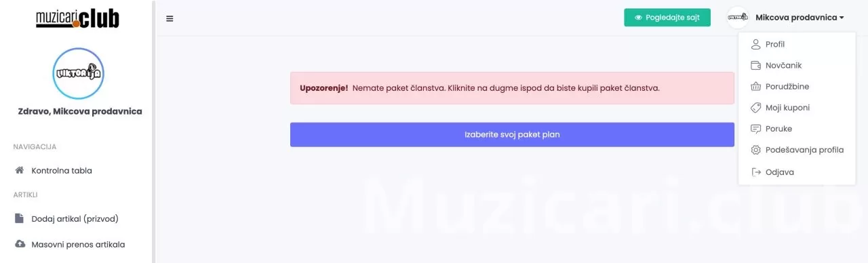
Task: Select Podešavanja profila menu entry
Action: click(x=797, y=150)
